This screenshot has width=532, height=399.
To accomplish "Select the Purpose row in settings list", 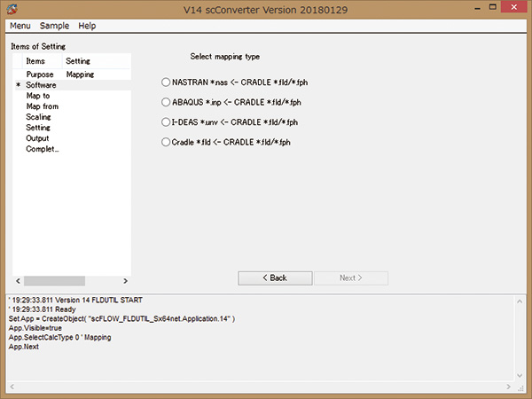I will point(72,74).
